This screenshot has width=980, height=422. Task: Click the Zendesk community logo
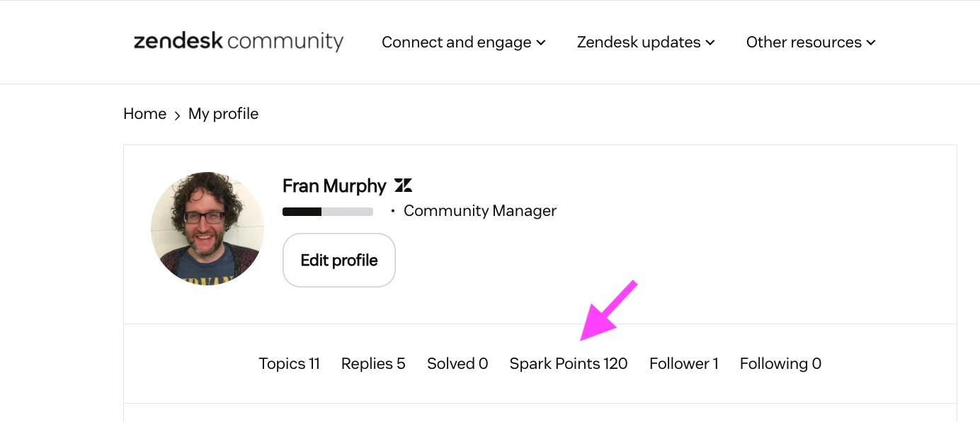point(239,42)
